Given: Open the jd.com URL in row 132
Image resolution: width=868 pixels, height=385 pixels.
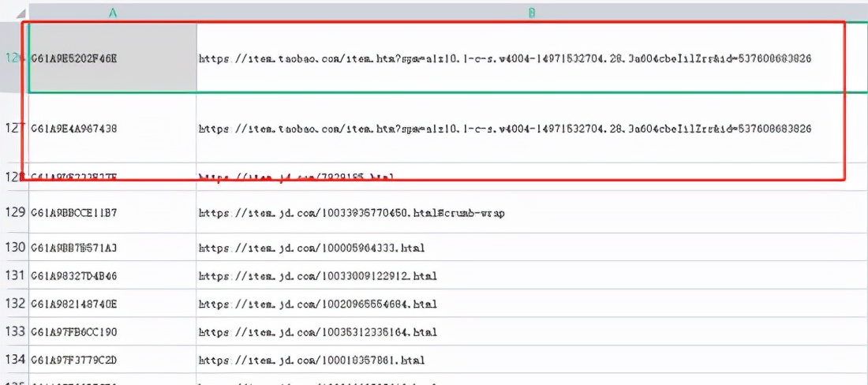Looking at the screenshot, I should point(318,304).
